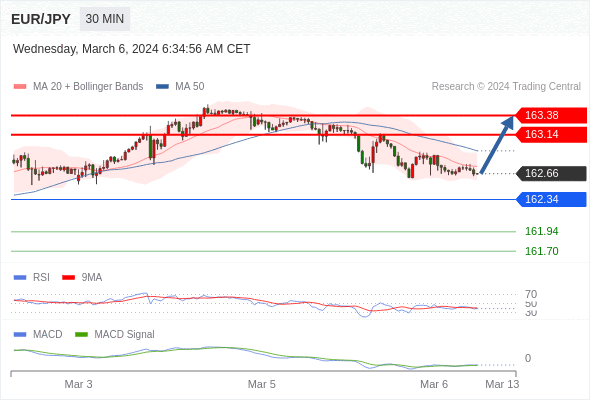Click the RSI legend label
This screenshot has width=590, height=400.
[x=41, y=277]
